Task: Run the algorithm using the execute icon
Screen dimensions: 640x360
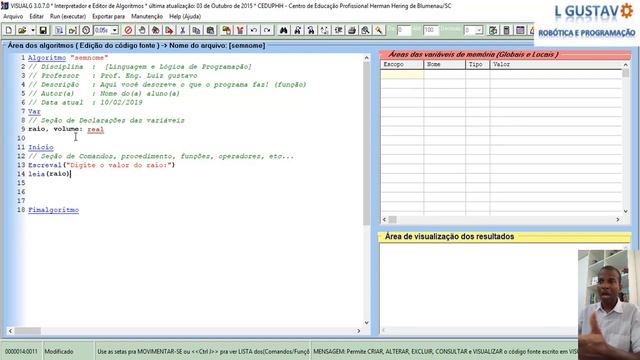Action: pos(59,30)
